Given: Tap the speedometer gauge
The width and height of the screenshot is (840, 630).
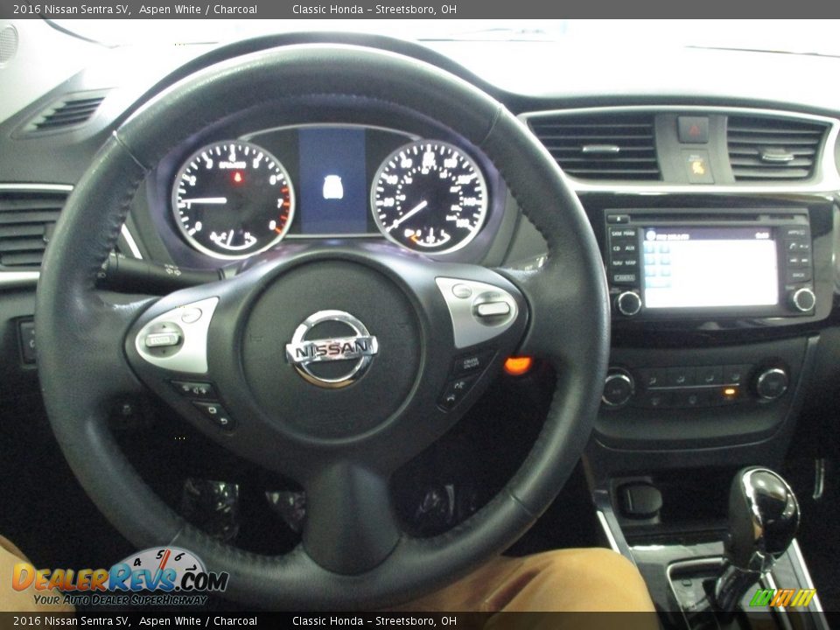Looking at the screenshot, I should pyautogui.click(x=429, y=197).
